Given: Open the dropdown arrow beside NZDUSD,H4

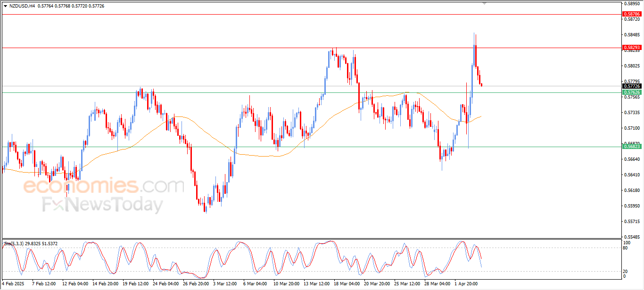Looking at the screenshot, I should [5, 6].
